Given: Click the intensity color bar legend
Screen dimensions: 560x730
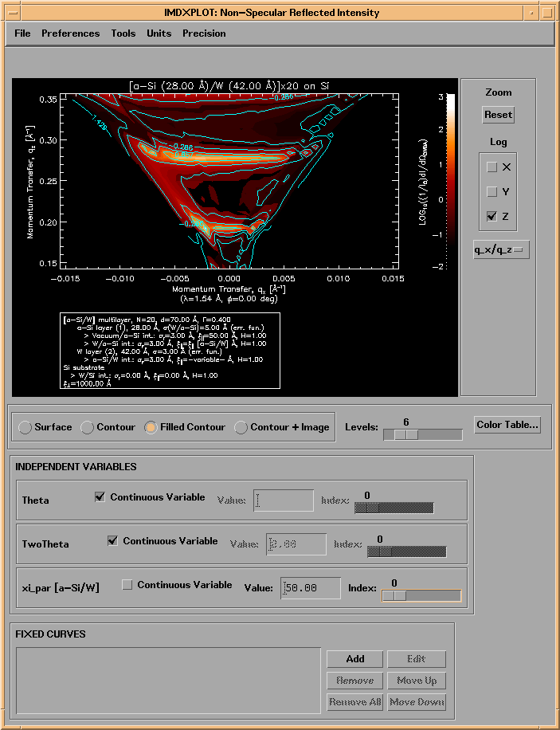Looking at the screenshot, I should tap(450, 181).
